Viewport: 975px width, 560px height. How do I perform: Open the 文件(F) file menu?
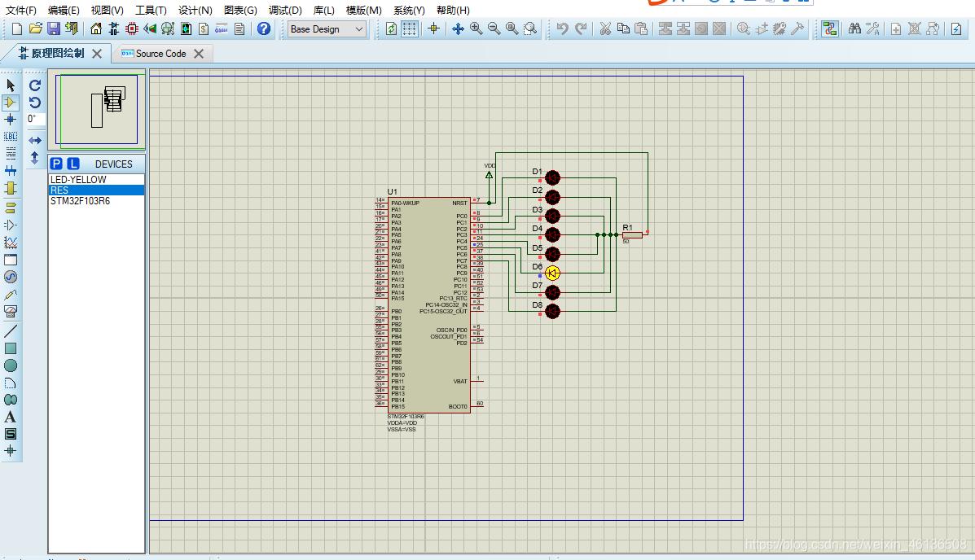point(21,10)
